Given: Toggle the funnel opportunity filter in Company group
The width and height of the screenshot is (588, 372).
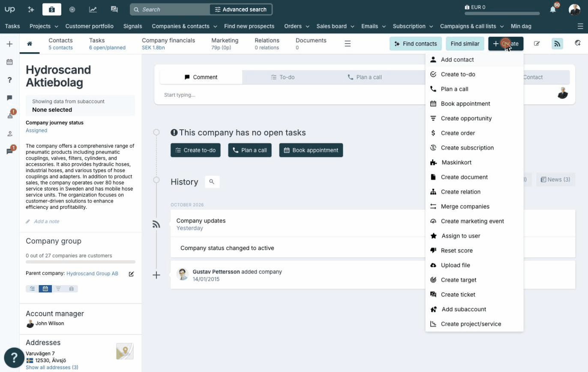Looking at the screenshot, I should [58, 289].
